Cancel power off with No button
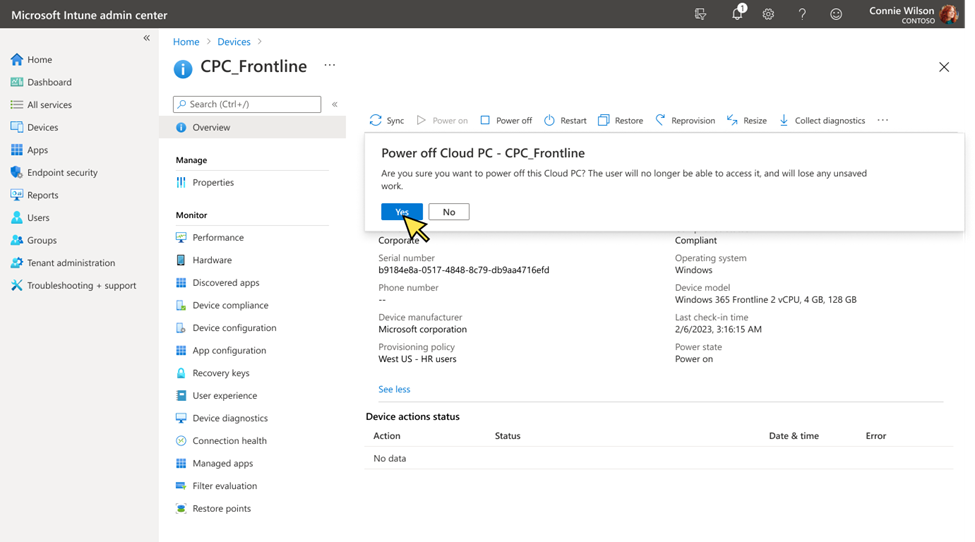 coord(449,212)
